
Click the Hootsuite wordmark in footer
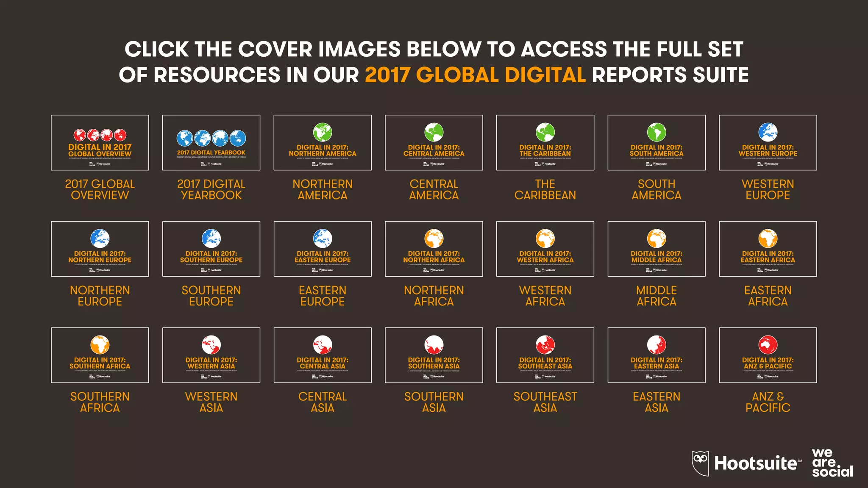758,463
